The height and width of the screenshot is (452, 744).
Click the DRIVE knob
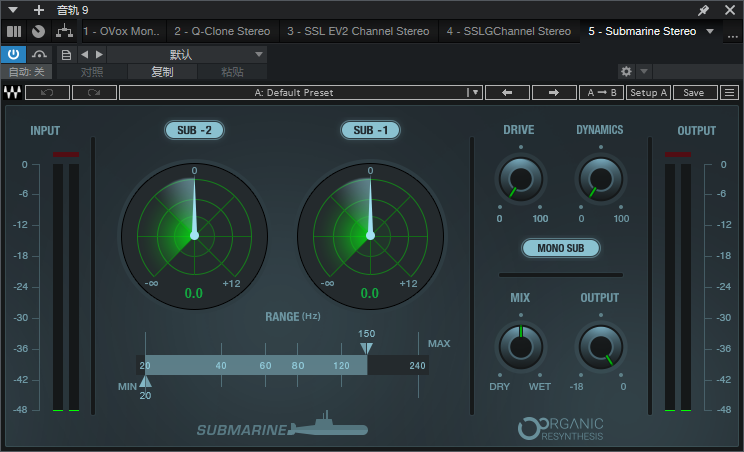(x=521, y=179)
